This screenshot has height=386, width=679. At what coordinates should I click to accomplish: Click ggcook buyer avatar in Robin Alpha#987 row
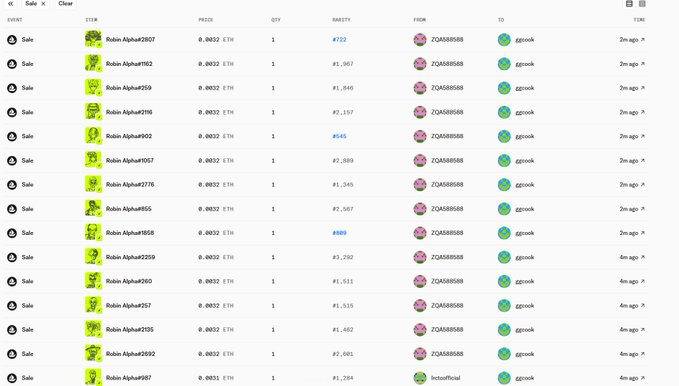click(504, 378)
